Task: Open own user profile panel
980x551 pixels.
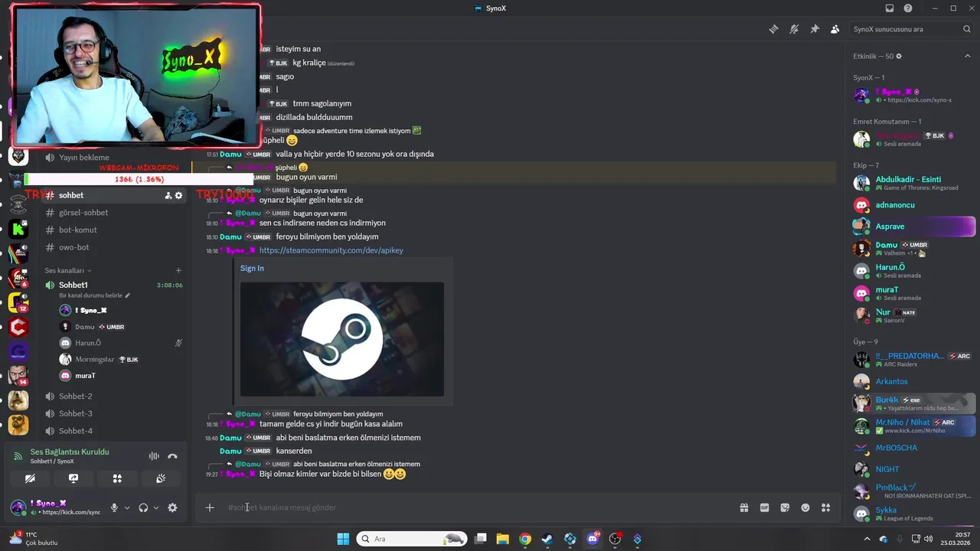Action: tap(55, 507)
